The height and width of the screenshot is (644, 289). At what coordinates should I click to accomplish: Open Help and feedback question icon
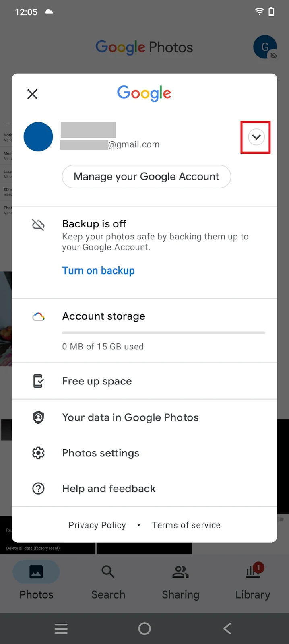pos(38,489)
